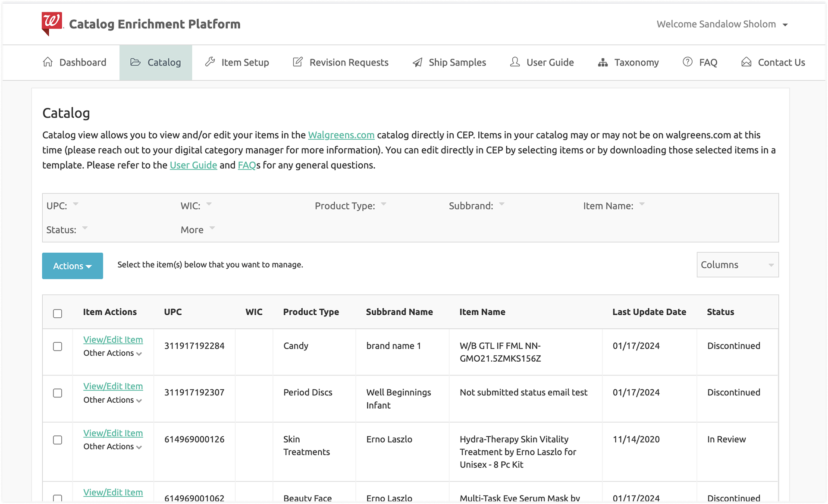Click the Taxonomy hierarchy icon
This screenshot has height=504, width=828.
[x=603, y=63]
